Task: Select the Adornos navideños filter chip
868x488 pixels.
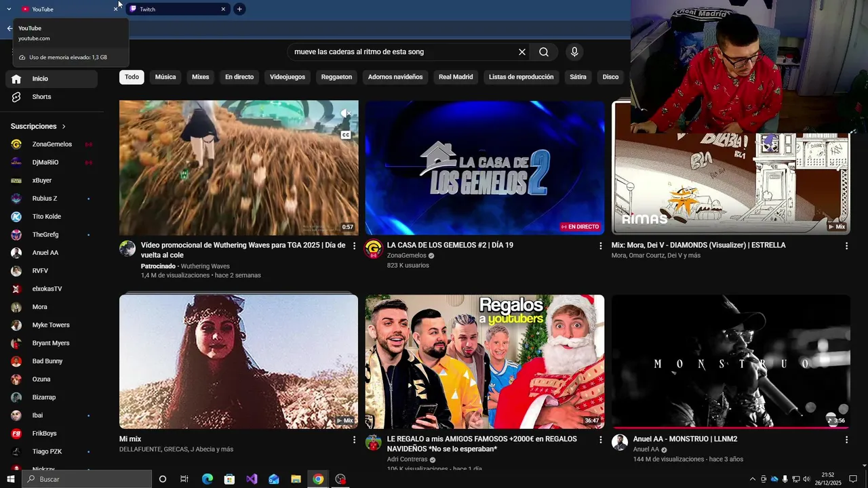Action: (x=395, y=77)
